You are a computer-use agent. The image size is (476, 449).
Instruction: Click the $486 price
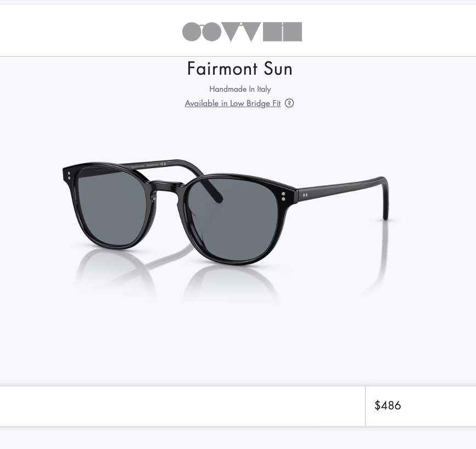click(388, 406)
